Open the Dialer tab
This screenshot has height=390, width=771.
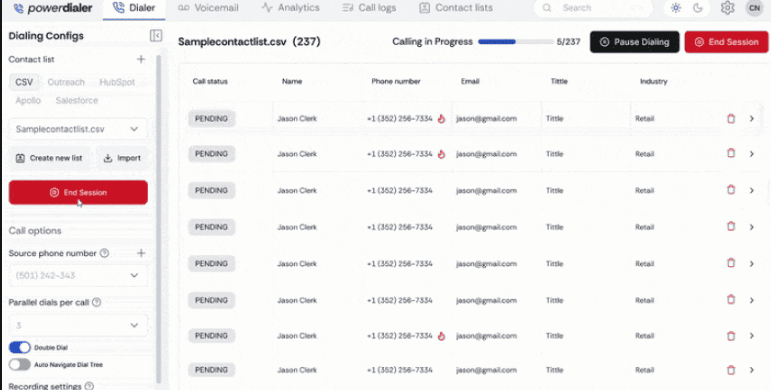click(134, 8)
